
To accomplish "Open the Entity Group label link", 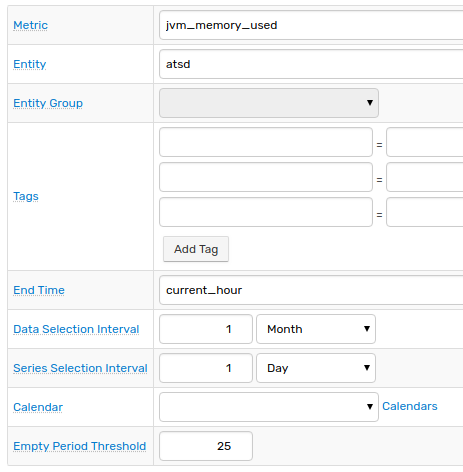I will pyautogui.click(x=48, y=103).
